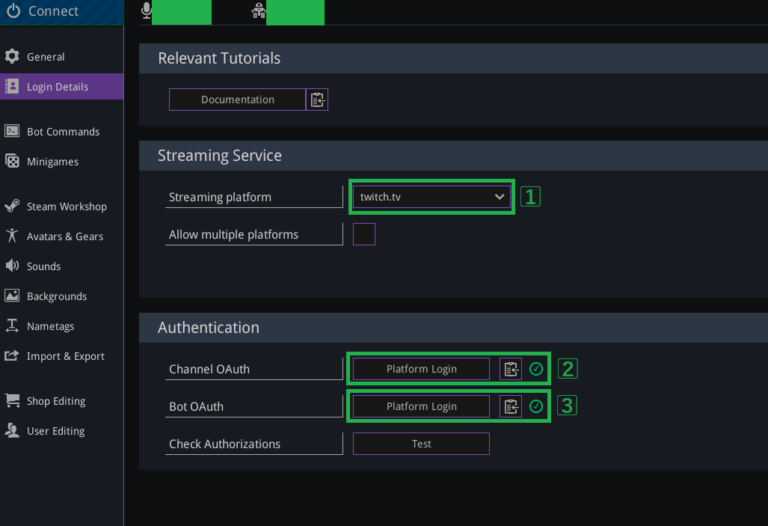Screen dimensions: 768x526
Task: Open the Shop Editing section
Action: click(x=55, y=401)
